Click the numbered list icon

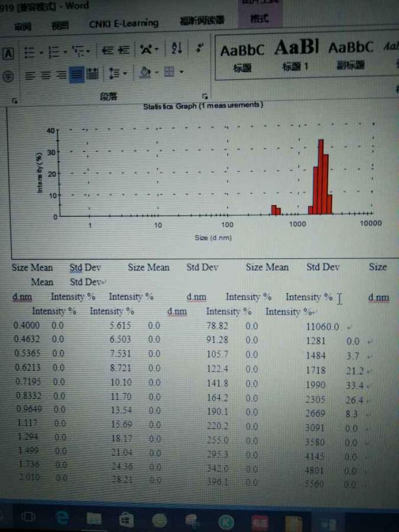pyautogui.click(x=54, y=52)
